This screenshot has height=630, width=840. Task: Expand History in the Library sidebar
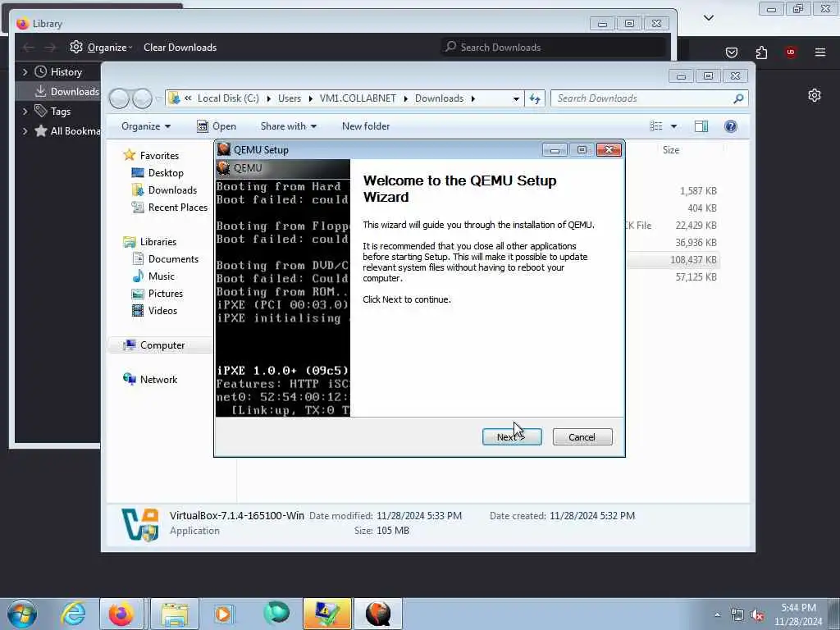[x=25, y=72]
